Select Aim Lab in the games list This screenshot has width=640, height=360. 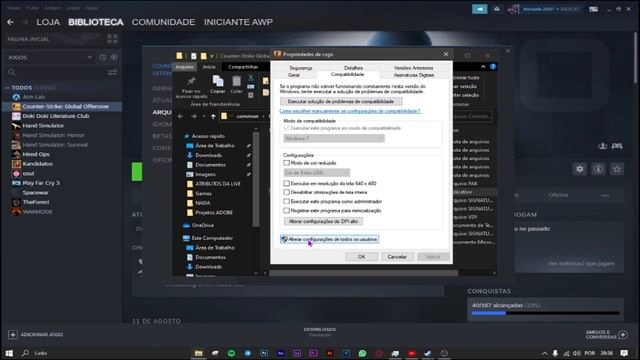(34, 97)
